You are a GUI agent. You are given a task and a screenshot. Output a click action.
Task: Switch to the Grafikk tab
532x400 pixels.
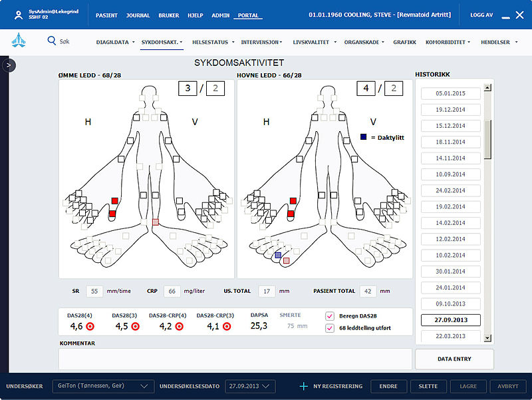click(404, 42)
